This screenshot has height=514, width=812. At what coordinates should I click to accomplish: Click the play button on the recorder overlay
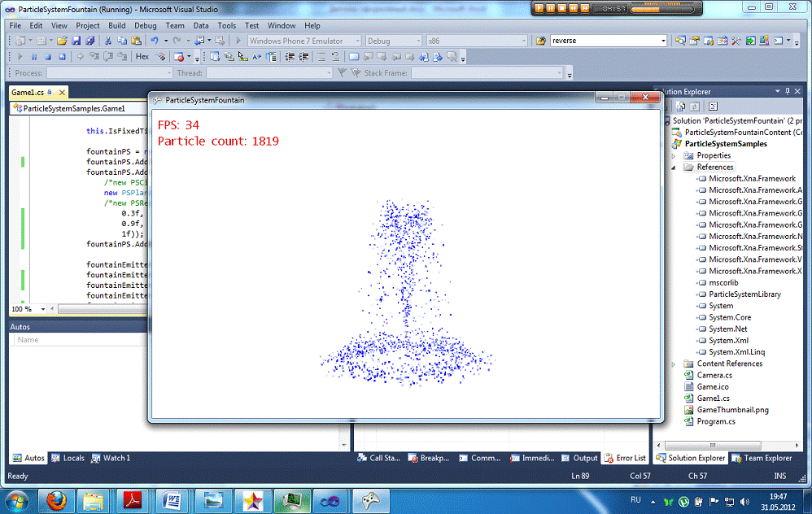point(539,8)
